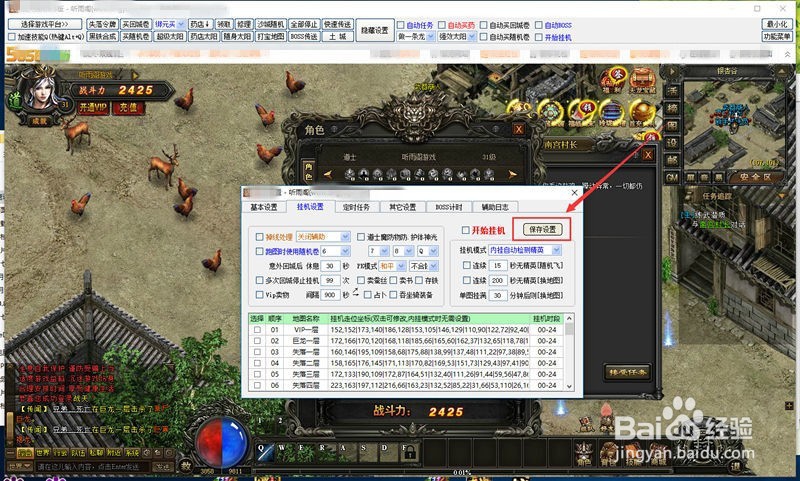Click the 活 sidebar icon beside the minimap
This screenshot has width=800, height=481.
(x=672, y=91)
